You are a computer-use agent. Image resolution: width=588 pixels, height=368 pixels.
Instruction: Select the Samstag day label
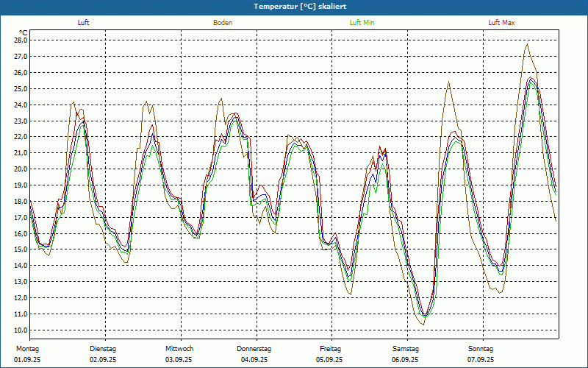[x=405, y=349]
